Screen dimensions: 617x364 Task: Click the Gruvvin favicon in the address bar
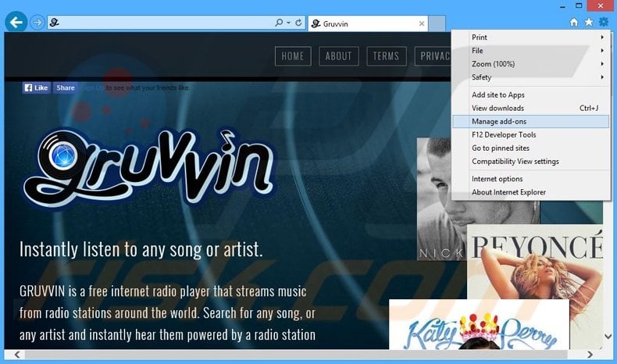click(55, 23)
